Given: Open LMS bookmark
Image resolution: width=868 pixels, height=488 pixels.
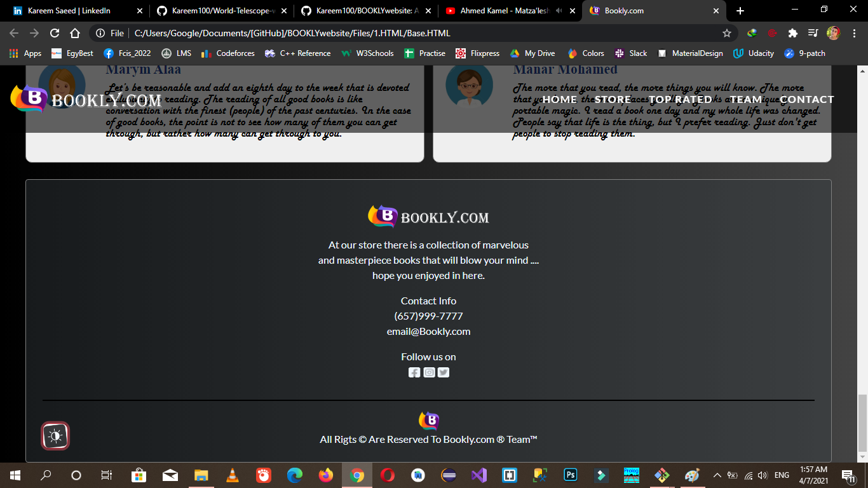Looking at the screenshot, I should click(176, 53).
